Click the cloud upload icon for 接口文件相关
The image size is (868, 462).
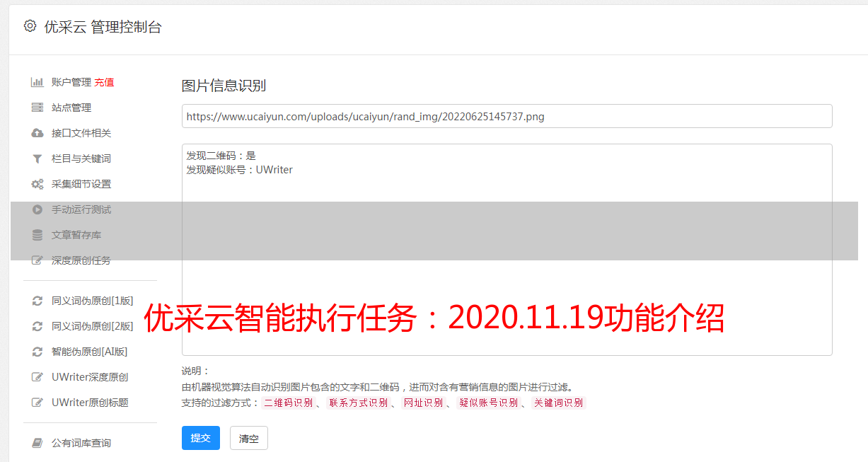(x=37, y=133)
